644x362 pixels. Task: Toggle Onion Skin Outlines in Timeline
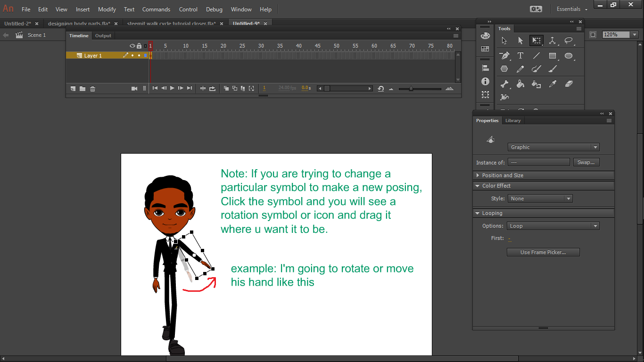(235, 88)
